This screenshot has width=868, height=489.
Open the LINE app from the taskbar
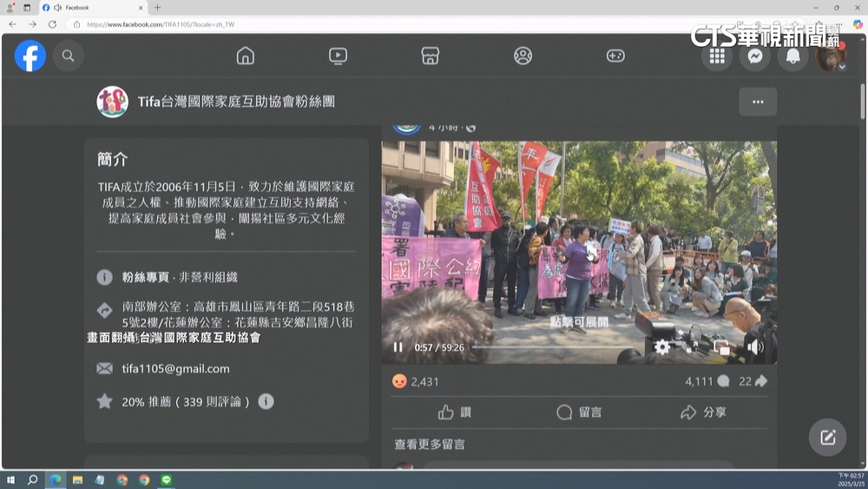pos(166,480)
